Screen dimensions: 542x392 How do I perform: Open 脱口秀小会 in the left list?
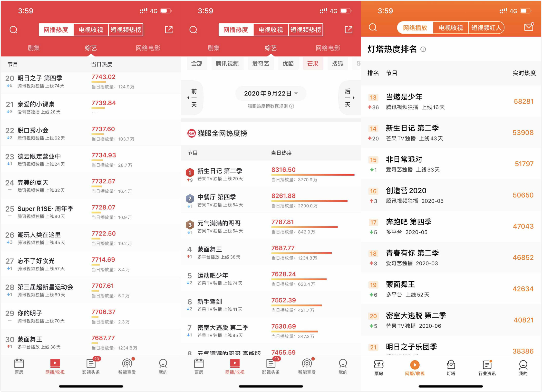click(91, 133)
